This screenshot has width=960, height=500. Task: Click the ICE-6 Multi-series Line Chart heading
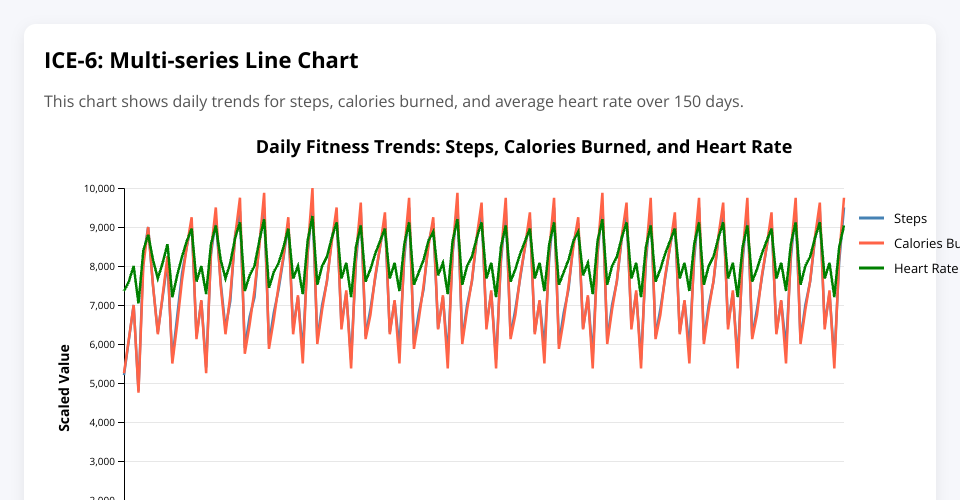click(x=201, y=60)
